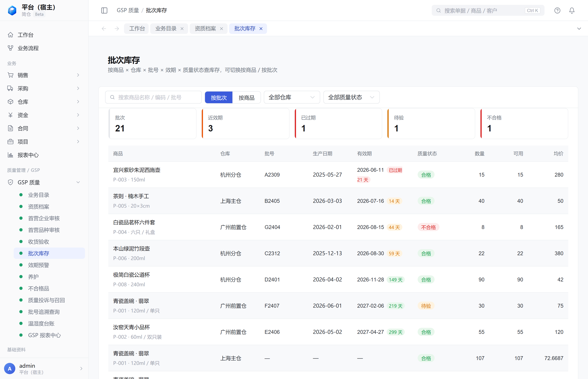Screen dimensions: 588x379
Task: Expand the 销售 menu chevron
Action: (x=78, y=75)
